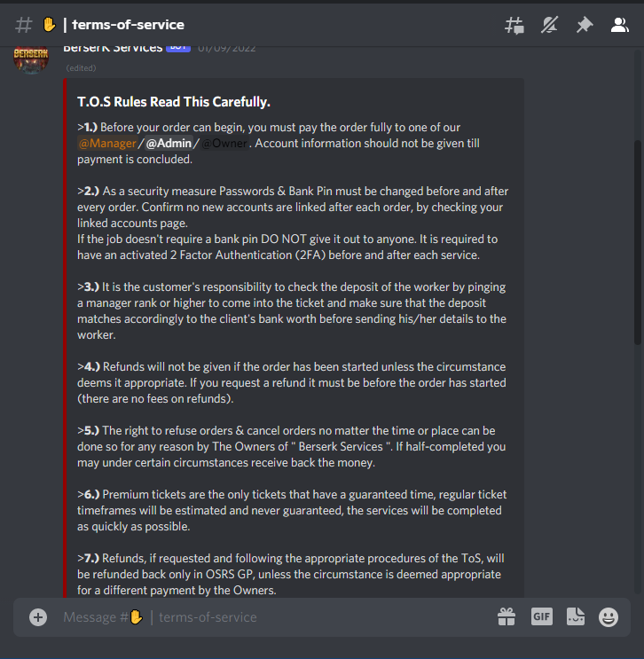Open the sticker picker icon

[x=576, y=616]
